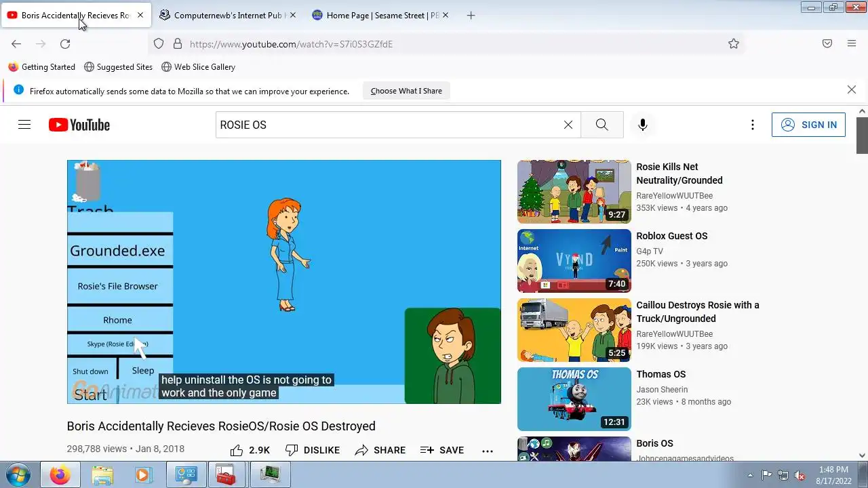Go back with Firefox back arrow

[16, 44]
